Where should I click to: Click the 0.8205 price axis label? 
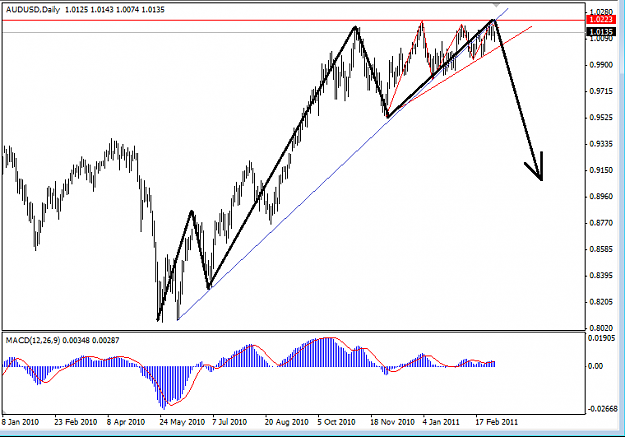point(601,302)
